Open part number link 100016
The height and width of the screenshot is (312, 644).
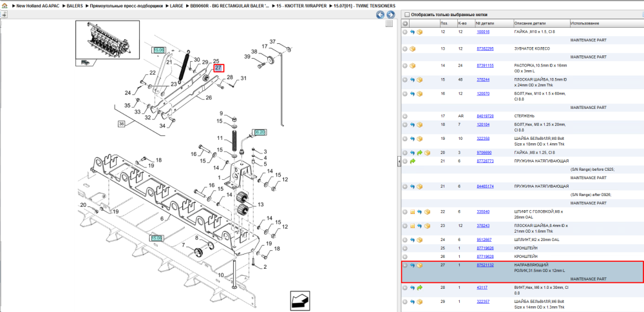(x=483, y=32)
